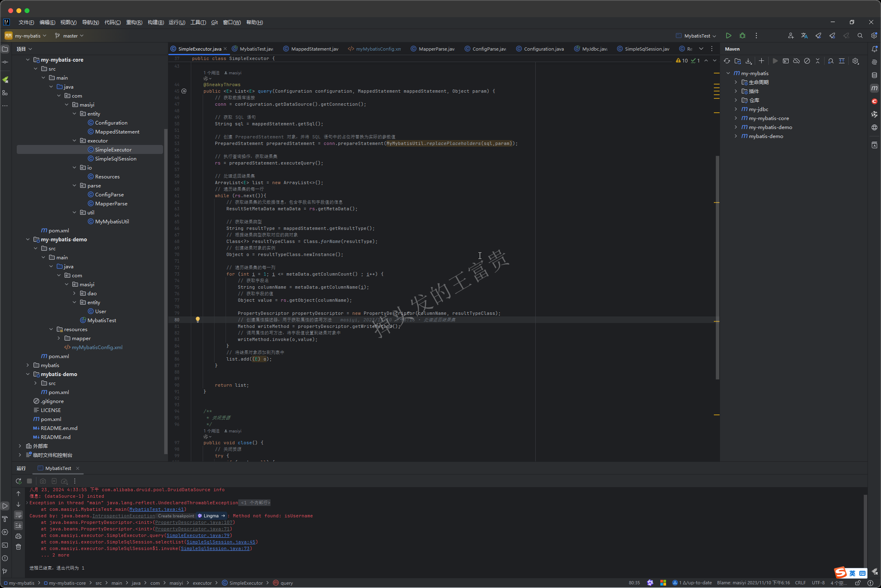Open the Terminal tool window
The image size is (881, 588).
click(x=5, y=545)
